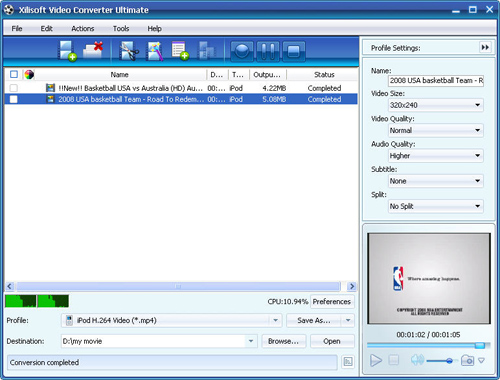Image resolution: width=500 pixels, height=380 pixels.
Task: Click the Save As... button
Action: click(x=314, y=320)
